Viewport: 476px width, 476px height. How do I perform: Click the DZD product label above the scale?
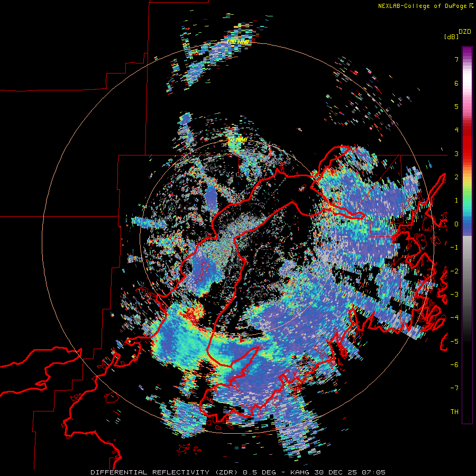point(465,32)
